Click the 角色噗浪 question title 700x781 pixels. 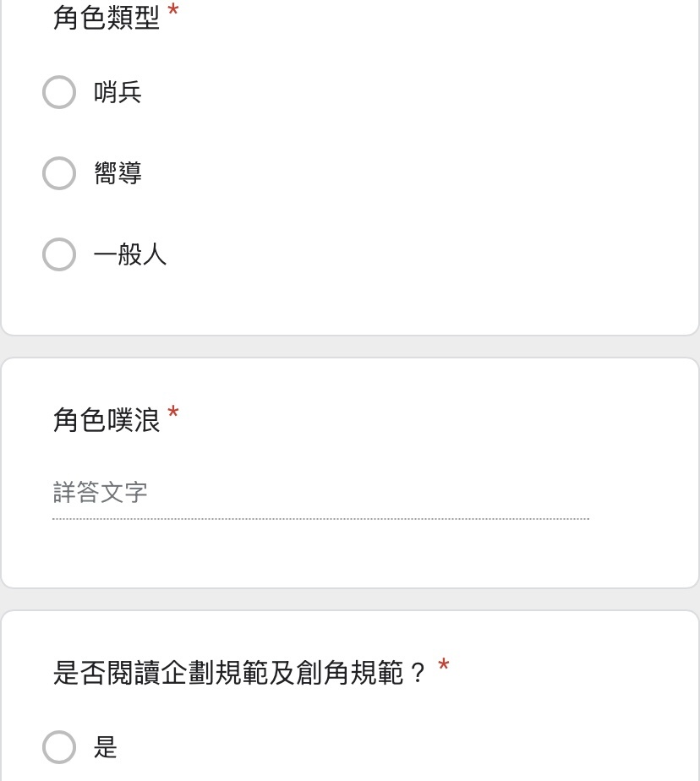click(107, 420)
